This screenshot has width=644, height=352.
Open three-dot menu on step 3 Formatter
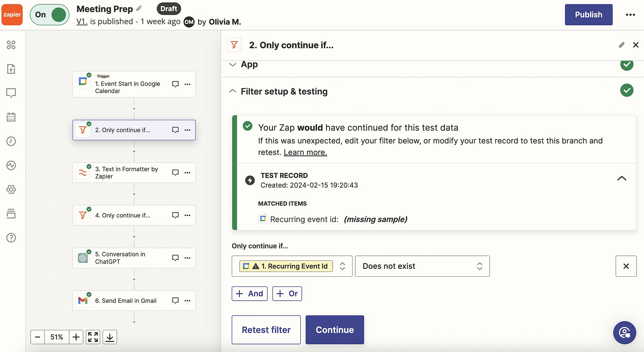(188, 173)
